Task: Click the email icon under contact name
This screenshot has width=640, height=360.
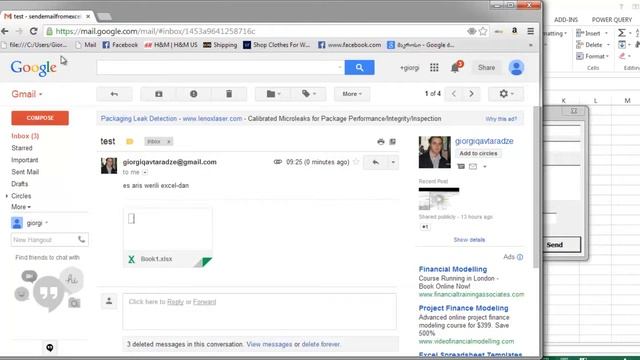Action: [x=473, y=167]
